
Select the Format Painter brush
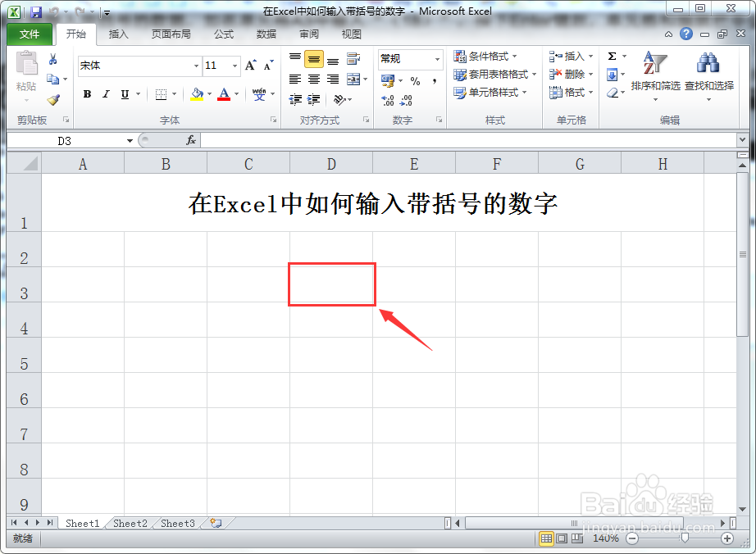[53, 100]
